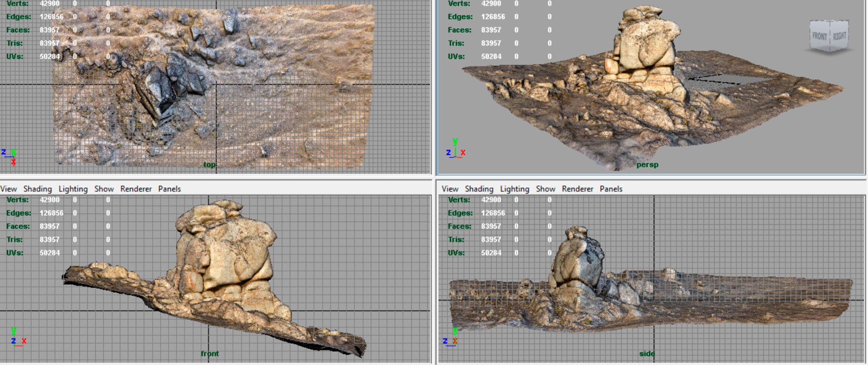Open the Panels menu of the side panel

611,189
